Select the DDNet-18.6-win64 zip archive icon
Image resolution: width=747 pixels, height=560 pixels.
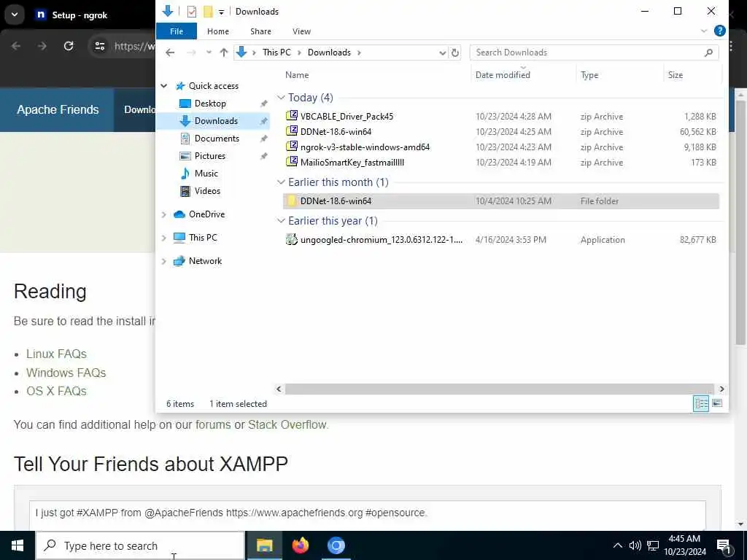point(292,131)
